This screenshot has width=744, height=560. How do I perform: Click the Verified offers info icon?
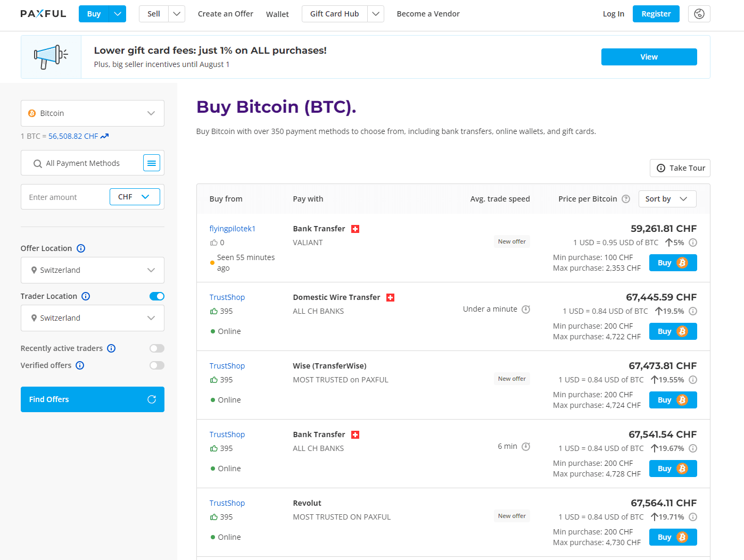pyautogui.click(x=80, y=365)
